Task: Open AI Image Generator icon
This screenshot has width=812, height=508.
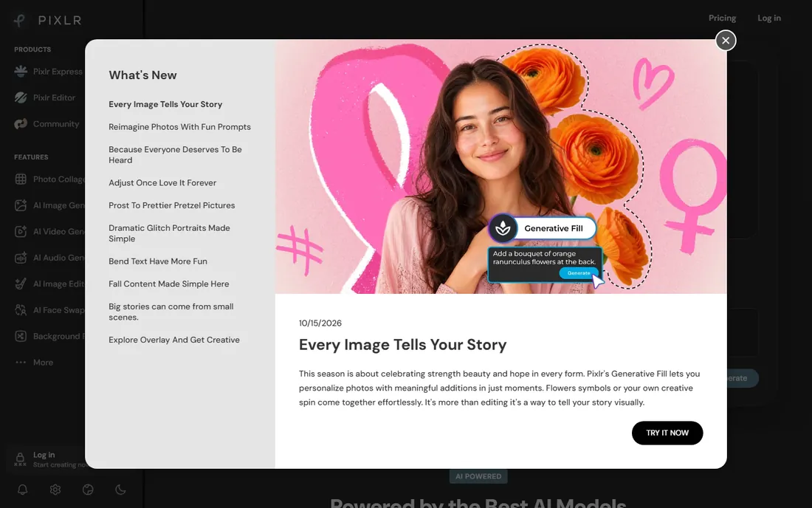Action: [21, 205]
